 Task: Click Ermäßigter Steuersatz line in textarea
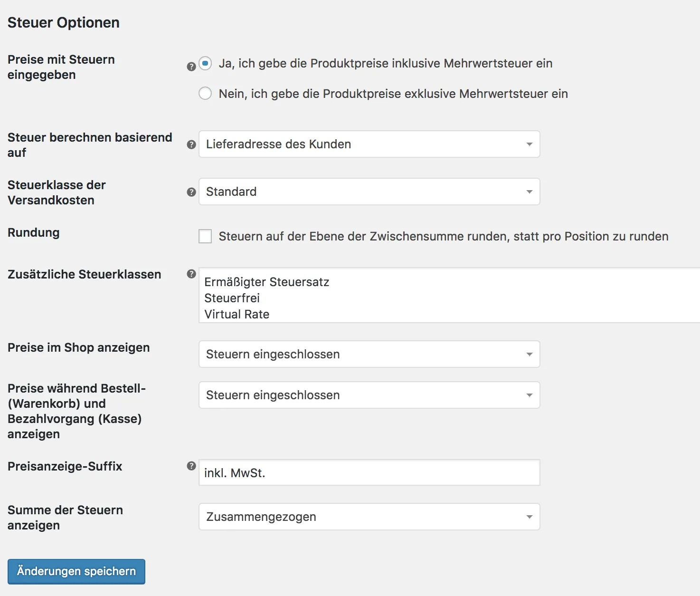click(x=266, y=282)
